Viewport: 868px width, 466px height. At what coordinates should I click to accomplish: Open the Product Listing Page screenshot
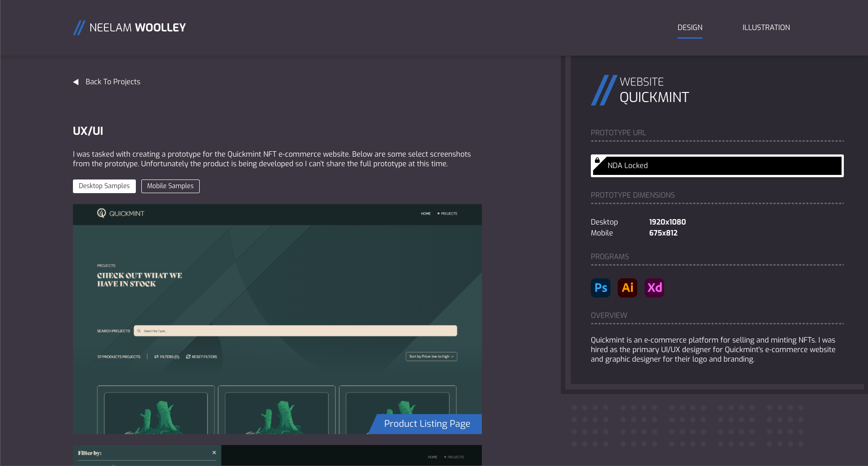click(x=277, y=319)
